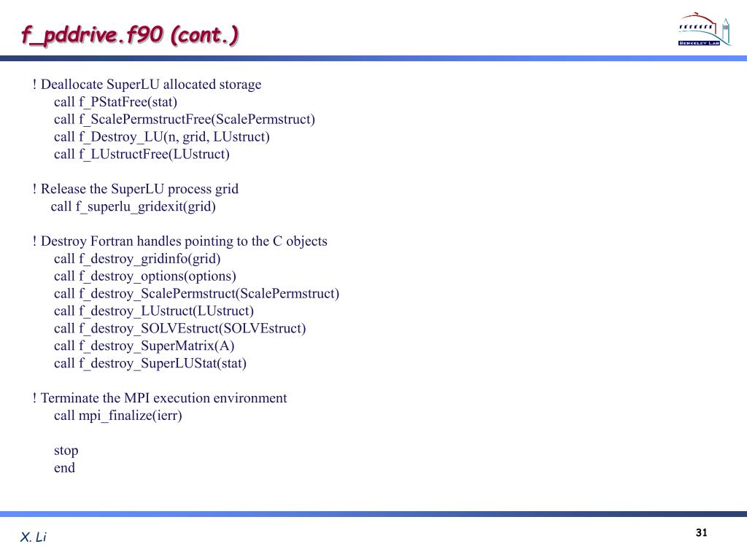Click the stop statement

tap(66, 451)
